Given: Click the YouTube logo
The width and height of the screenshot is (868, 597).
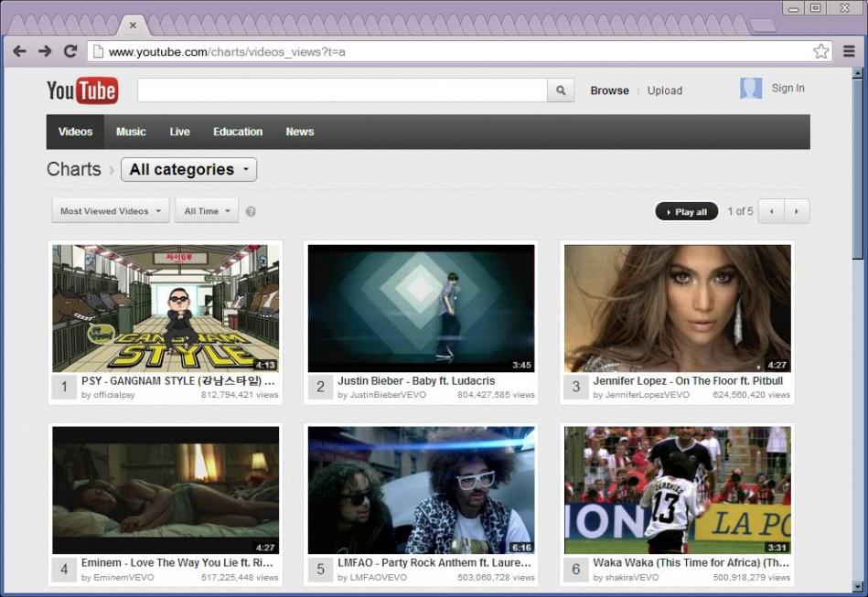Looking at the screenshot, I should 82,91.
